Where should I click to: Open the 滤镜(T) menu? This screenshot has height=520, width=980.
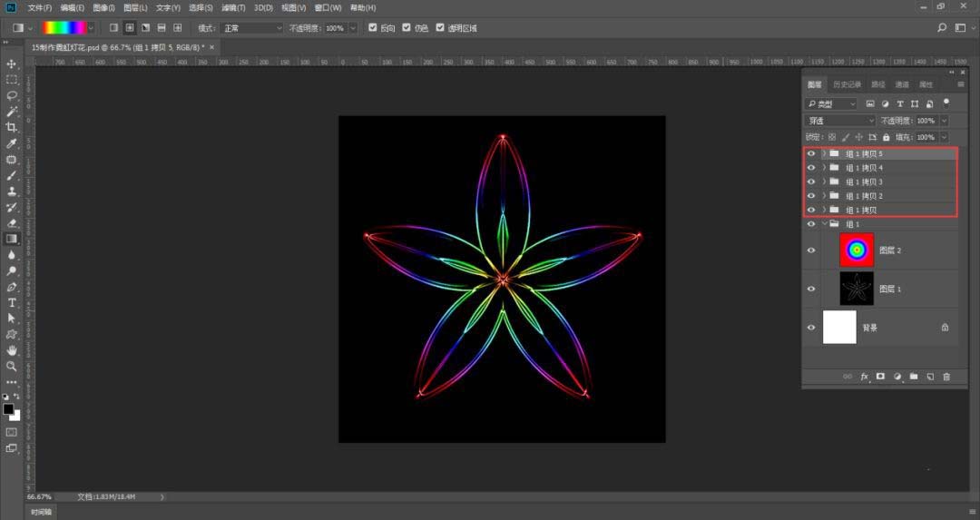coord(233,8)
